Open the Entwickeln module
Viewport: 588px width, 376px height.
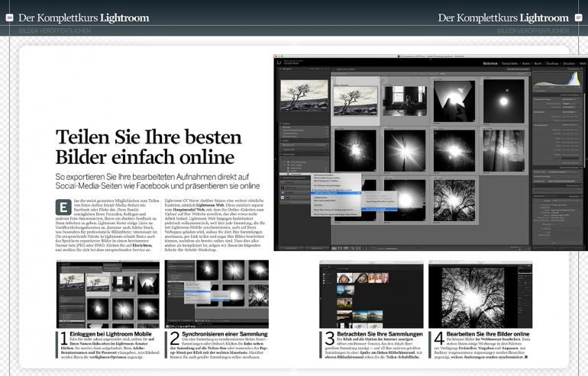click(x=510, y=63)
